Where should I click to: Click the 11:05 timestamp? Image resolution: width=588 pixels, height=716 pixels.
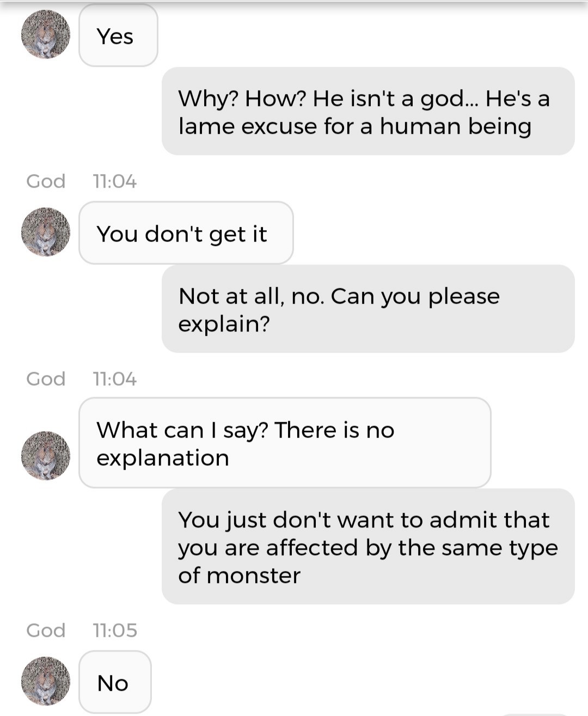click(x=115, y=630)
